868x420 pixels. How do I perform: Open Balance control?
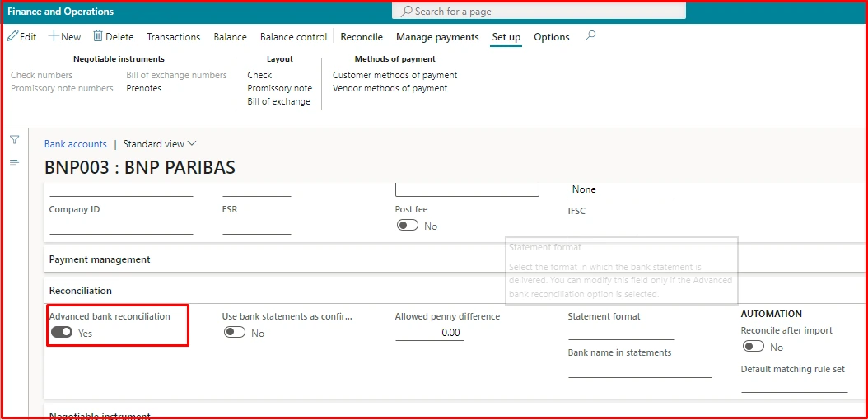click(293, 36)
